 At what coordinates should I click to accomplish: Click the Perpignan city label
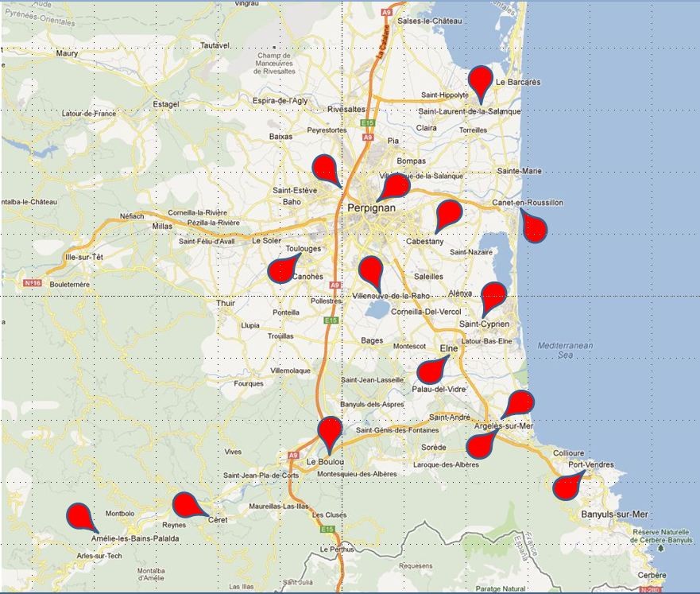[372, 208]
